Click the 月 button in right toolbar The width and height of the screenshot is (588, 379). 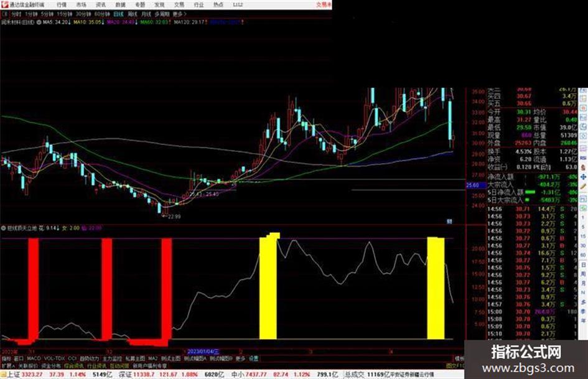click(x=583, y=283)
